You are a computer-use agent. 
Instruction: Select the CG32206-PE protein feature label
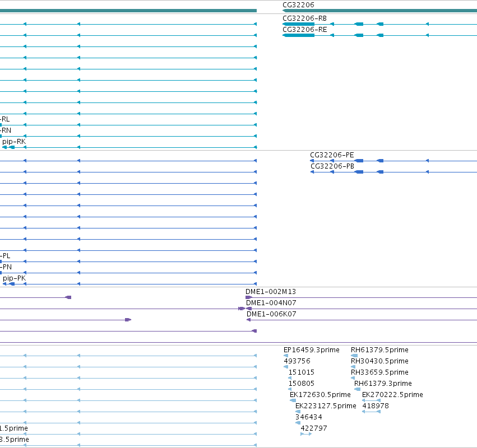click(332, 155)
